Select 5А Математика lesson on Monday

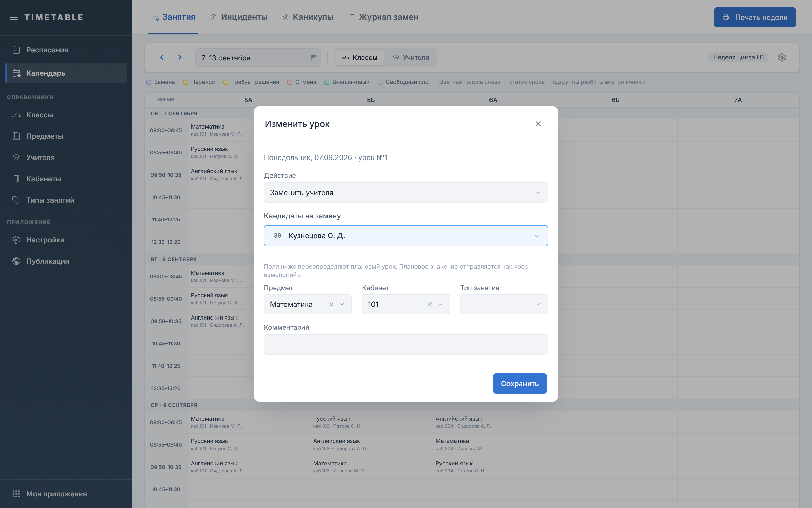221,130
